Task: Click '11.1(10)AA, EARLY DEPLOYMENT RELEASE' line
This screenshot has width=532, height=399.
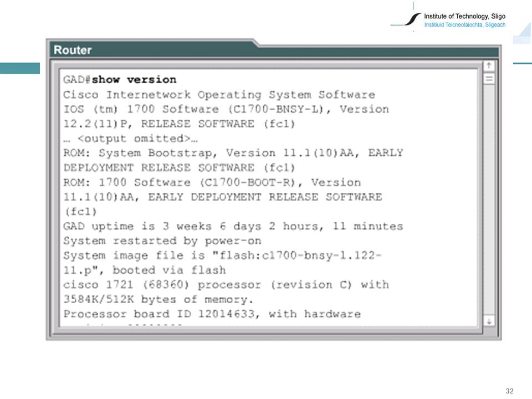Action: pos(223,197)
